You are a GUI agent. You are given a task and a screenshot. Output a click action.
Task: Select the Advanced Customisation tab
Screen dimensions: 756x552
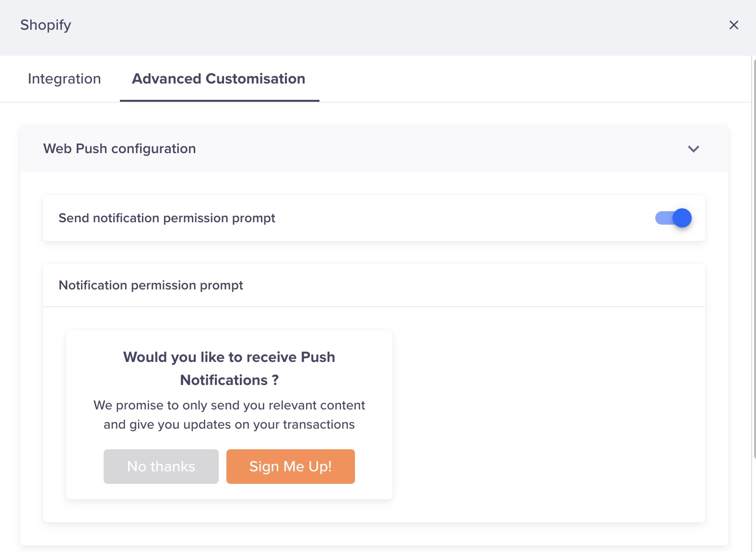(x=219, y=79)
